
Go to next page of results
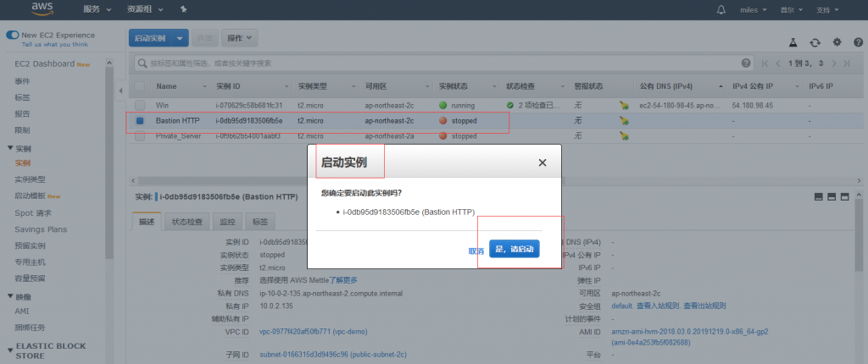pyautogui.click(x=834, y=63)
